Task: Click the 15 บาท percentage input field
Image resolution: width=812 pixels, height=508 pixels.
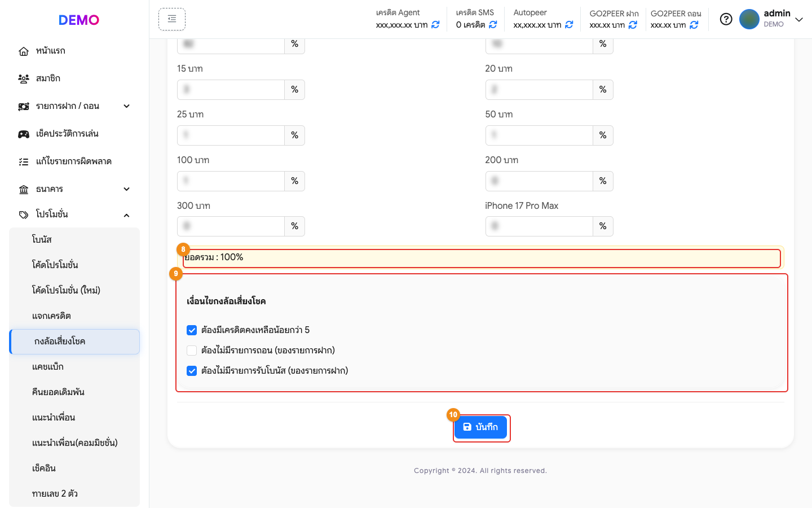Action: [231, 90]
